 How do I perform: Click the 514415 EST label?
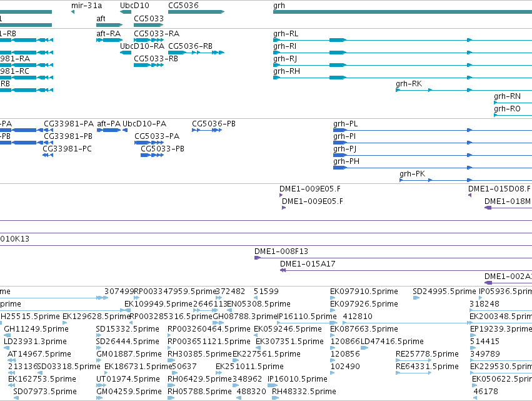[485, 341]
